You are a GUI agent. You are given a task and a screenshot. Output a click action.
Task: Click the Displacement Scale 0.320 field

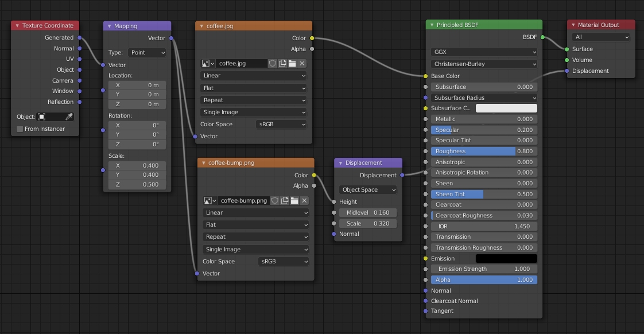coord(368,223)
